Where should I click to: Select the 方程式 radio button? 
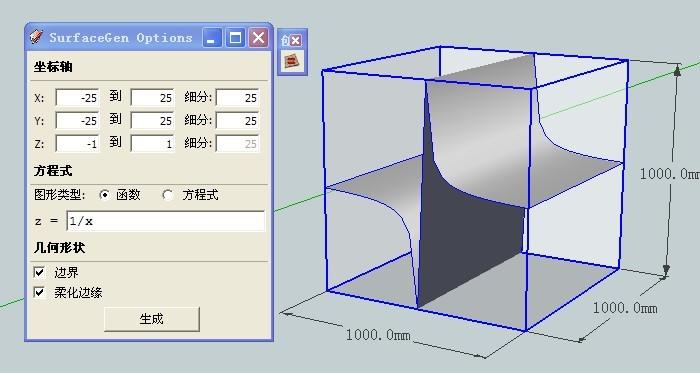168,195
